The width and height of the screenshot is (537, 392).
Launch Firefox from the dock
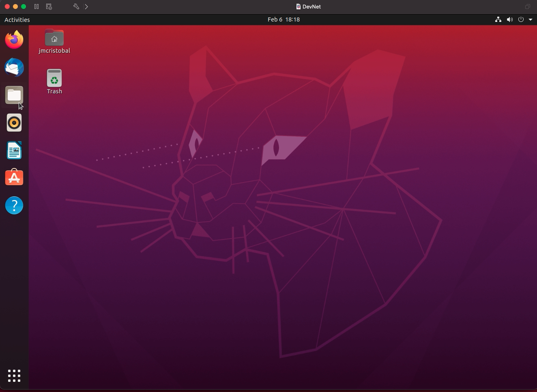[14, 40]
